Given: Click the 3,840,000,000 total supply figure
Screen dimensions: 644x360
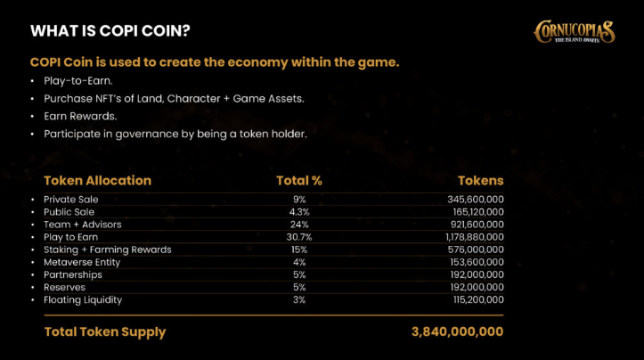Looking at the screenshot, I should pyautogui.click(x=457, y=331).
